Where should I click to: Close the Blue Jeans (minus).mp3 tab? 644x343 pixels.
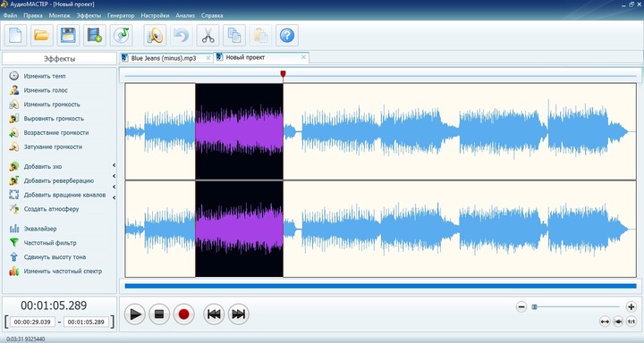[x=208, y=58]
